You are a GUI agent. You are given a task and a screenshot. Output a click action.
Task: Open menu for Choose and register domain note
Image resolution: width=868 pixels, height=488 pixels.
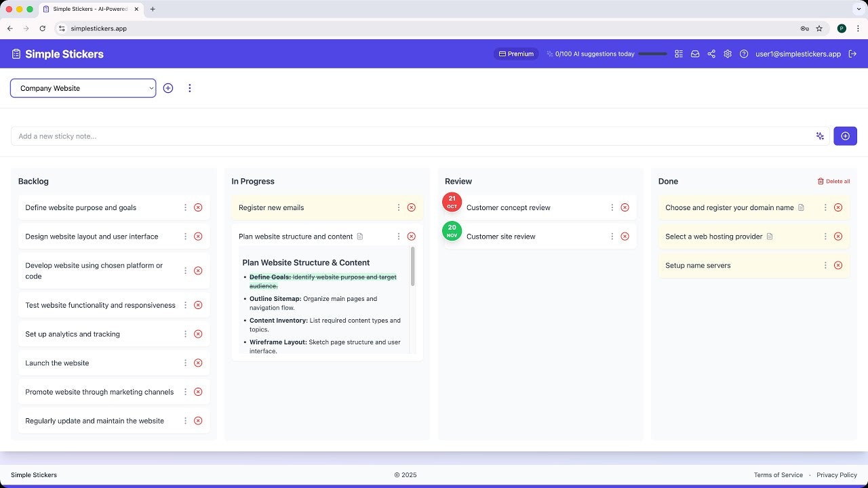[x=825, y=207]
